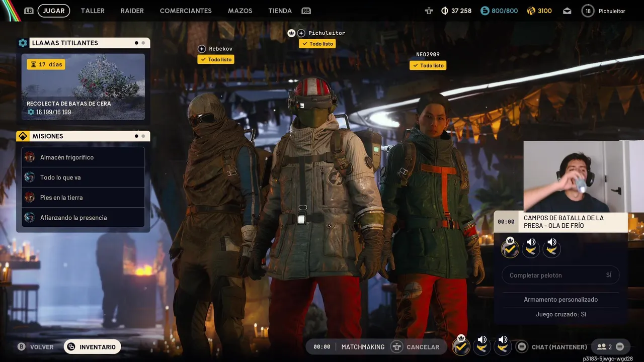Select the Campos de Batalla de la Presa map title
This screenshot has height=362, width=644.
coord(563,222)
